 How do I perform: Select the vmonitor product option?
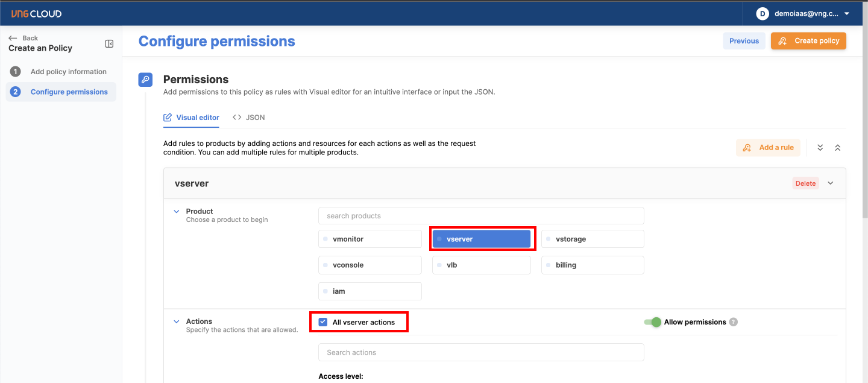coord(370,239)
